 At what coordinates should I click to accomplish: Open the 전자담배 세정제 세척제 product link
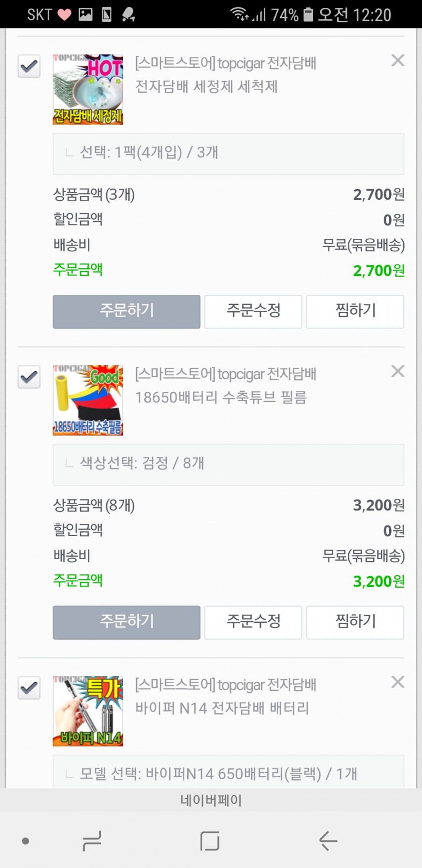pos(206,87)
